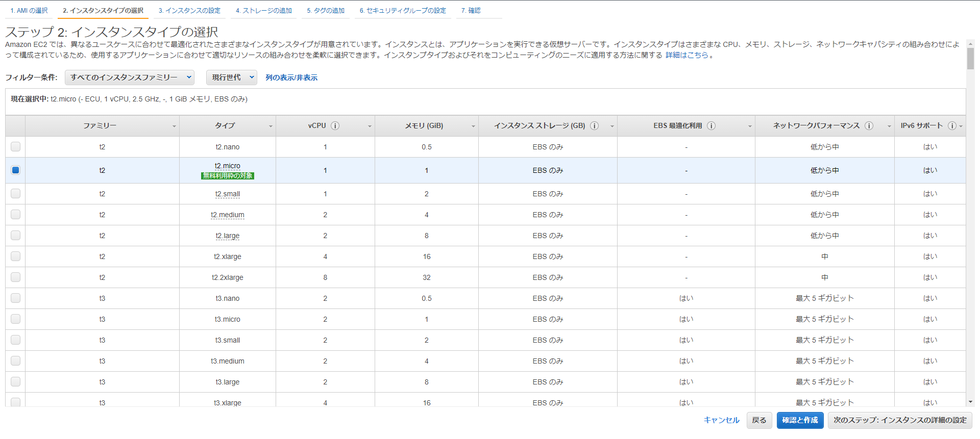The width and height of the screenshot is (980, 439).
Task: Open the メモリ (GiB) column sort arrow
Action: point(473,126)
